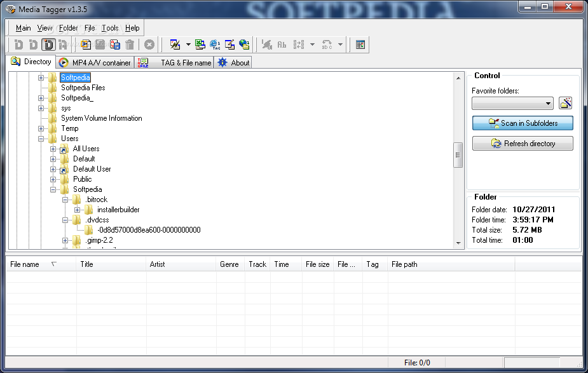Expand the Temp folder node
Image resolution: width=588 pixels, height=373 pixels.
tap(41, 128)
